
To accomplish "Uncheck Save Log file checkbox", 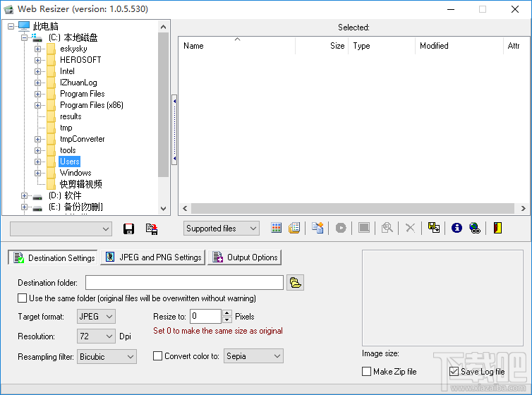I will 454,372.
